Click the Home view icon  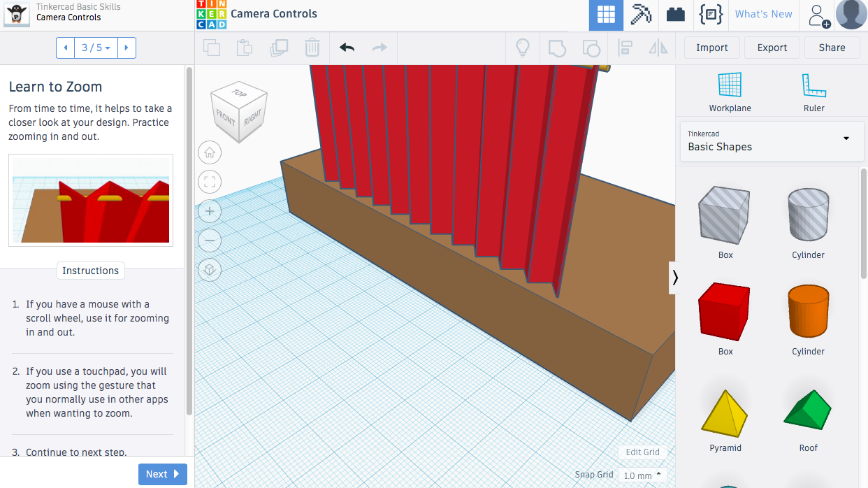210,152
